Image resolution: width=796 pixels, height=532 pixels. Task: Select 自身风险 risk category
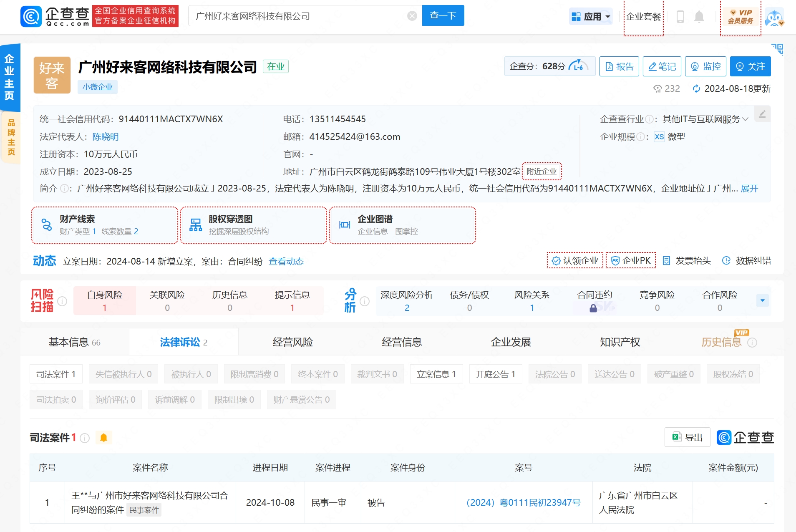pos(105,301)
